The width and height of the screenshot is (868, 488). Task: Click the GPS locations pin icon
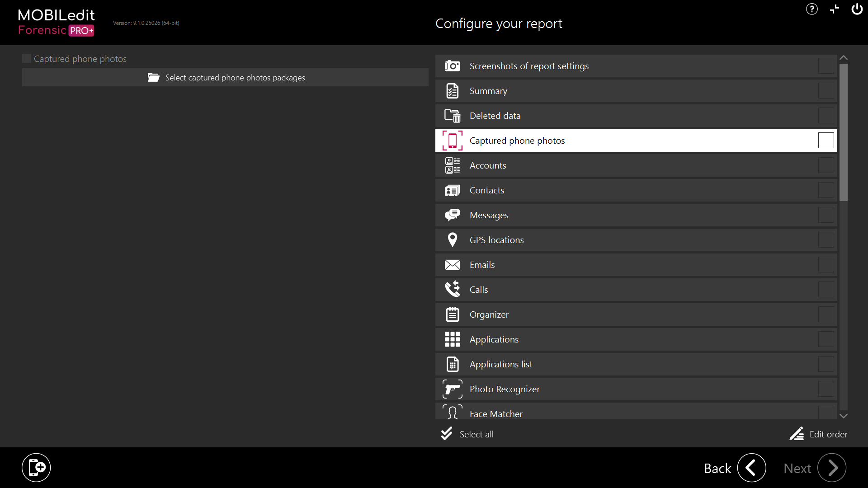(x=452, y=240)
